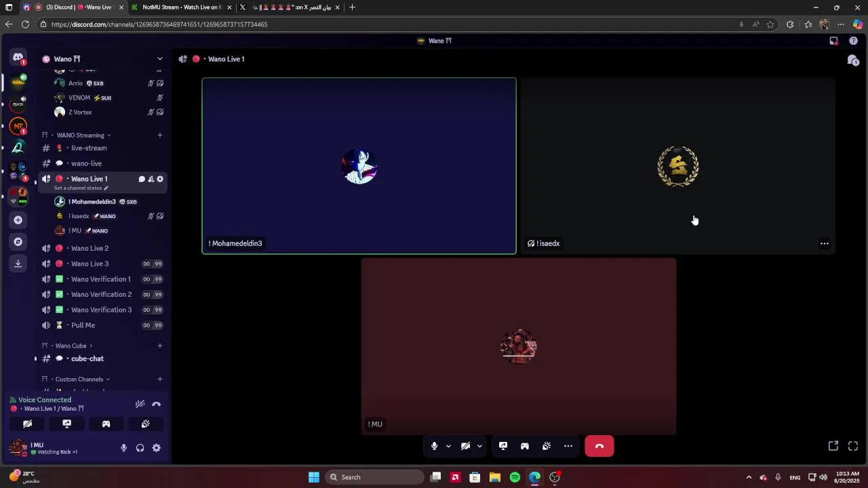The height and width of the screenshot is (488, 868).
Task: Switch to NotMU Stream browser tab
Action: [182, 7]
